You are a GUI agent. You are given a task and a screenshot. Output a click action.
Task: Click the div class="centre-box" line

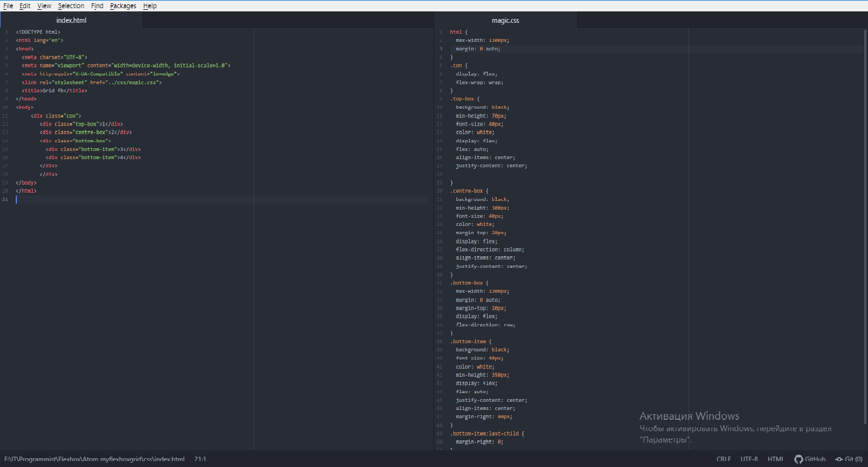[86, 132]
